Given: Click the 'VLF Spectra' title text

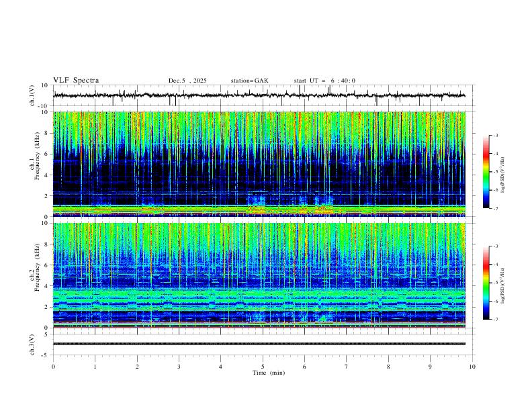Looking at the screenshot, I should [76, 81].
